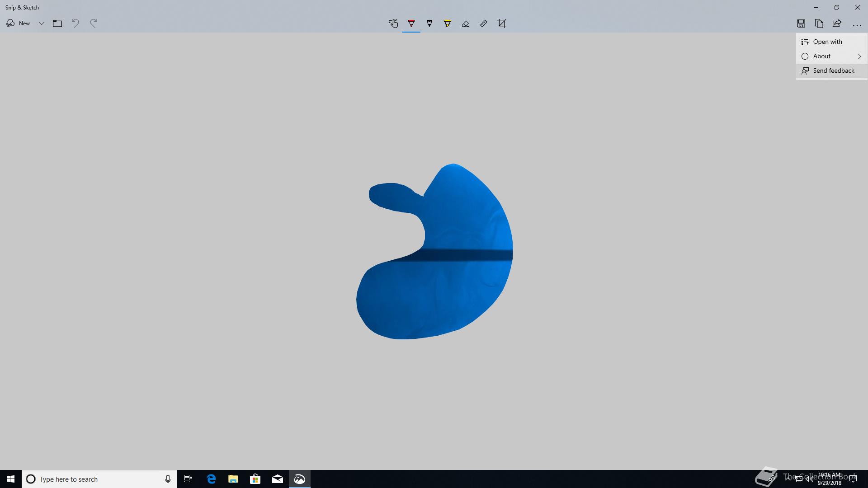Open Task View on taskbar

click(188, 479)
